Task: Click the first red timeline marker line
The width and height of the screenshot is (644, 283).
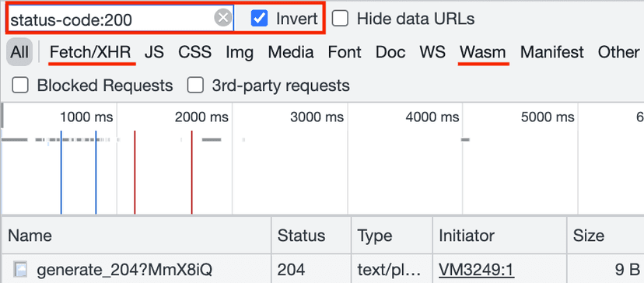Action: (x=135, y=172)
